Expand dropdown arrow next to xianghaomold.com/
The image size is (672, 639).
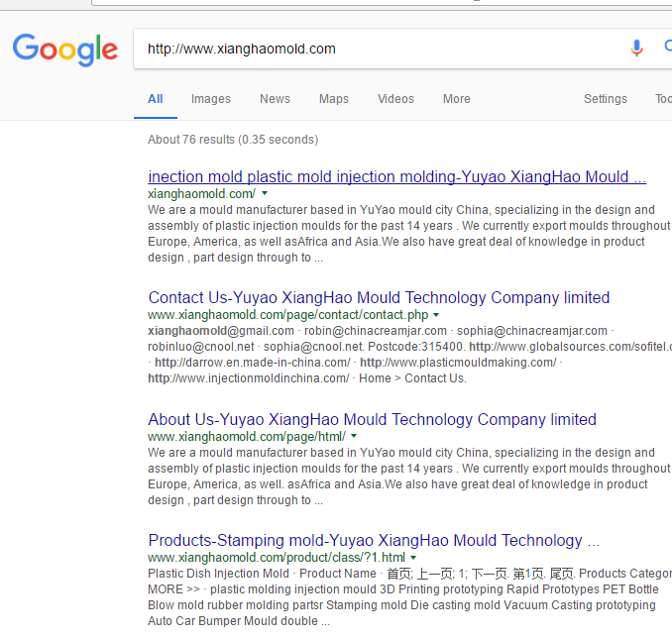click(x=265, y=193)
